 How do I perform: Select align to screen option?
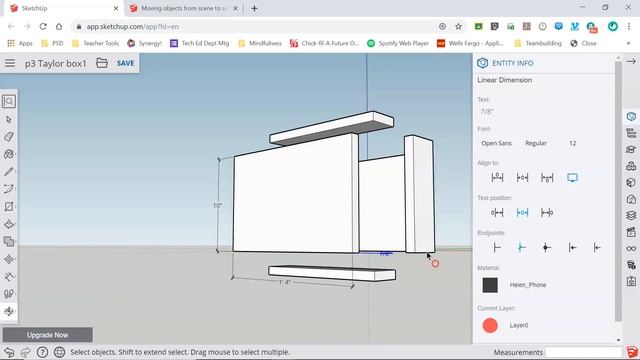572,177
